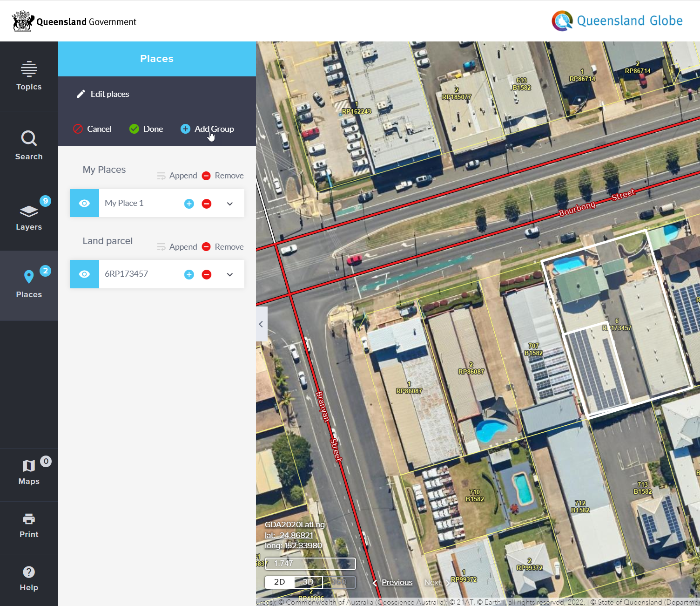Click red remove icon for My Place 1

(x=207, y=204)
